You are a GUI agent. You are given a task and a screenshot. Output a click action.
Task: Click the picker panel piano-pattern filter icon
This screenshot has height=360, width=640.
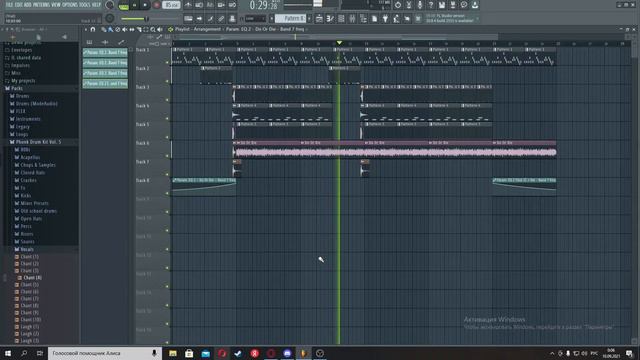(89, 42)
